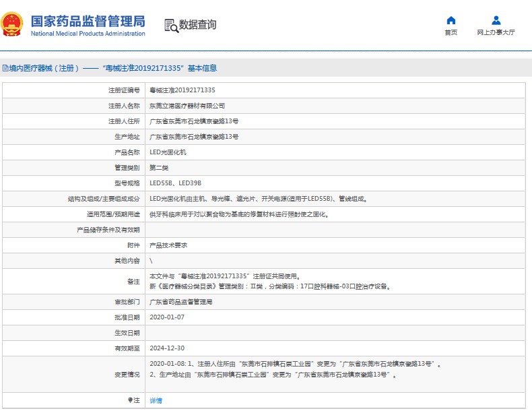Open the 数据查询 search icon
Screen dimensions: 532x411
click(171, 26)
